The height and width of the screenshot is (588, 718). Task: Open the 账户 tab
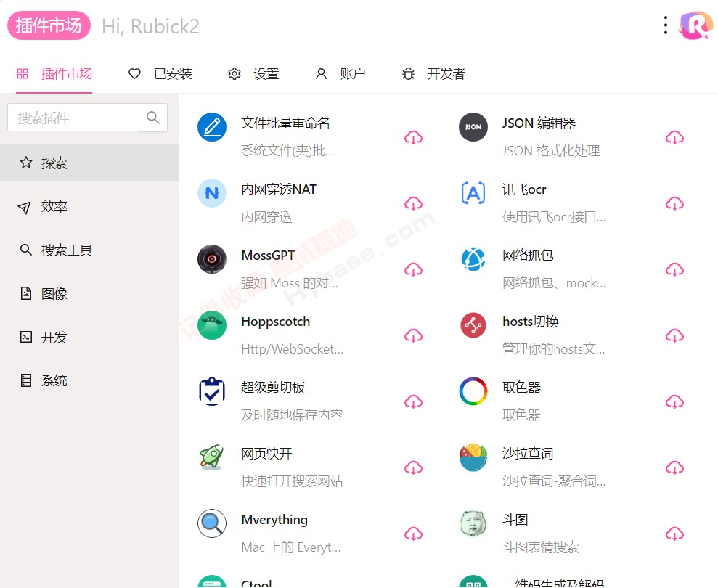[x=340, y=74]
